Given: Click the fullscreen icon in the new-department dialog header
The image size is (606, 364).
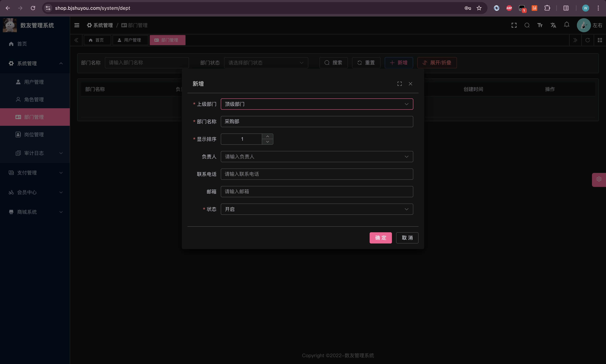Looking at the screenshot, I should [399, 84].
